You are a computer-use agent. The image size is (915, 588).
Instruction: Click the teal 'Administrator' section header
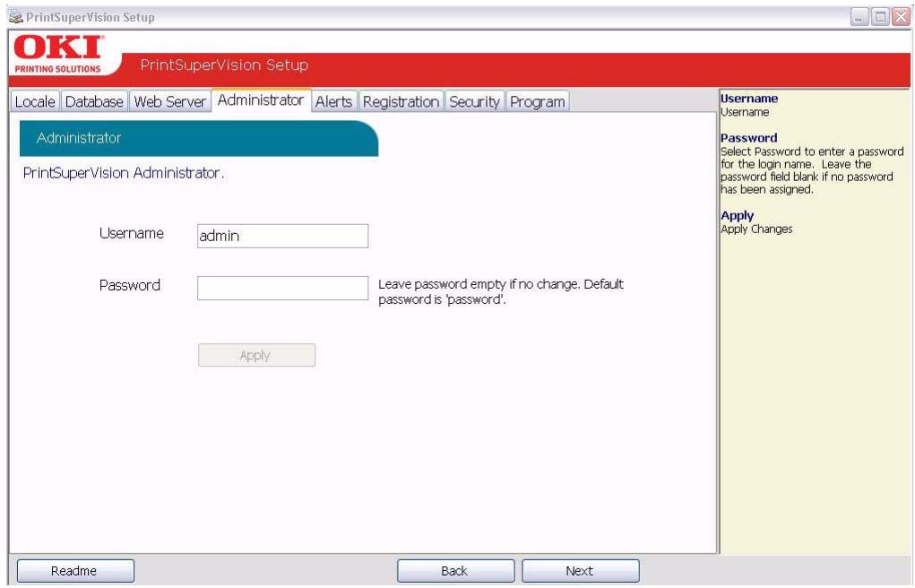click(x=198, y=138)
